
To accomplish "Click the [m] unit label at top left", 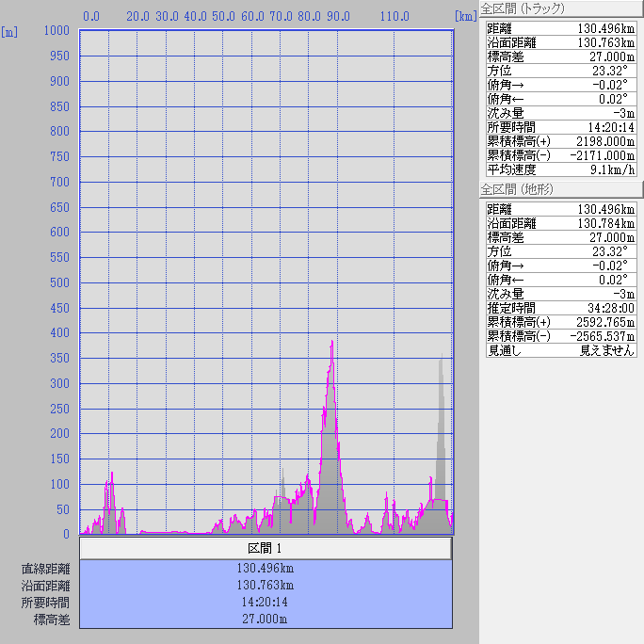I will coord(9,32).
